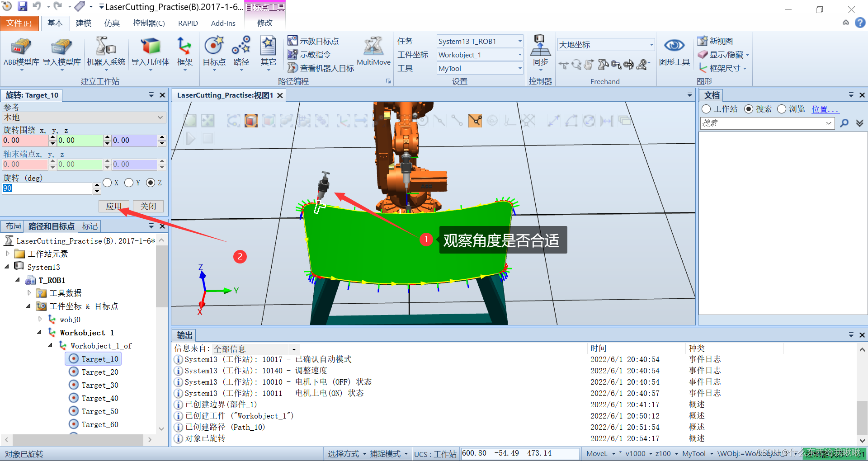Select the Z rotation axis radio

point(151,183)
